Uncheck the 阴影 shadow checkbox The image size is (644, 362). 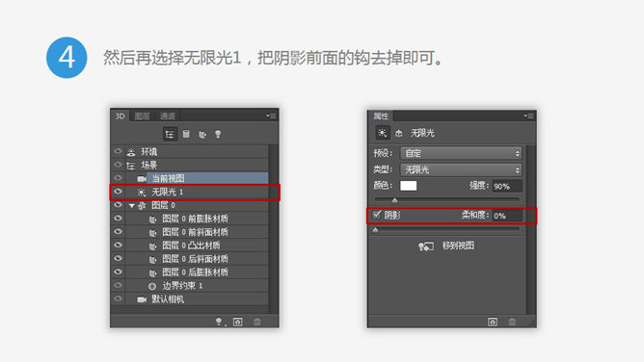point(377,215)
